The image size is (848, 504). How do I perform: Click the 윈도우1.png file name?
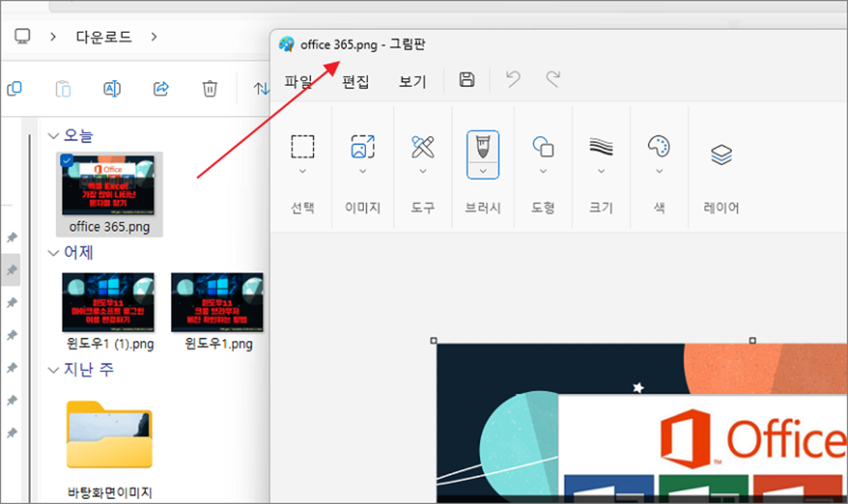tap(218, 344)
